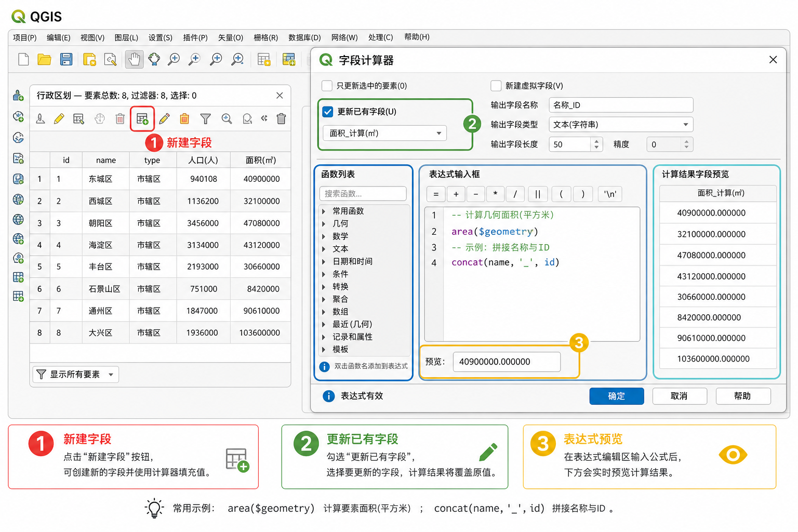Select the Pan map hand tool

click(134, 60)
